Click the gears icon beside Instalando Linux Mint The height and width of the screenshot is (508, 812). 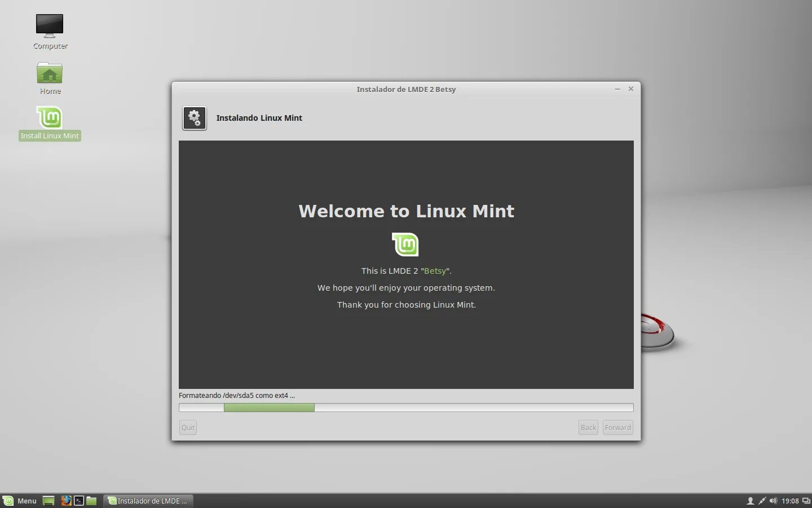coord(195,118)
